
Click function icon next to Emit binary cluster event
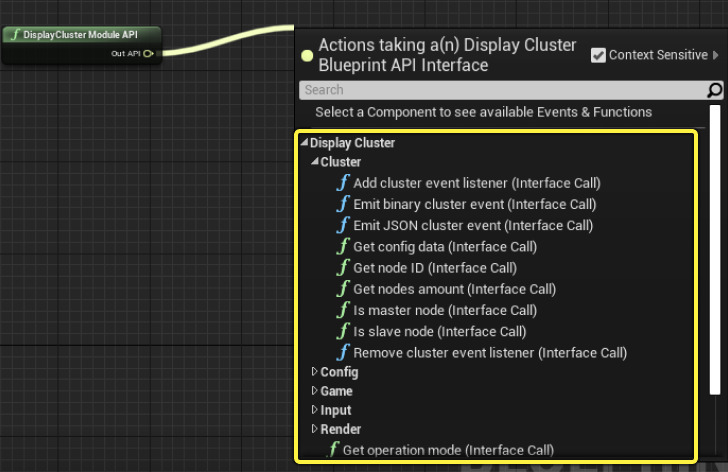344,204
